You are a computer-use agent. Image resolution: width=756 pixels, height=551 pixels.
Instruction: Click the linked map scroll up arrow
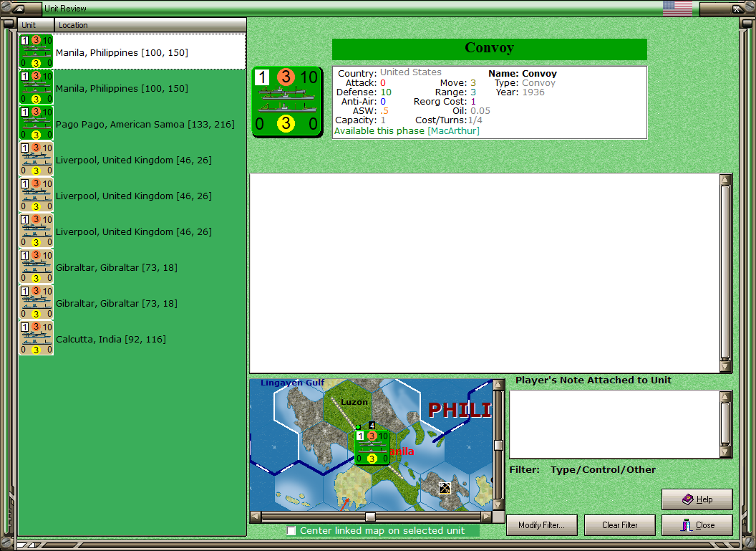pyautogui.click(x=498, y=385)
